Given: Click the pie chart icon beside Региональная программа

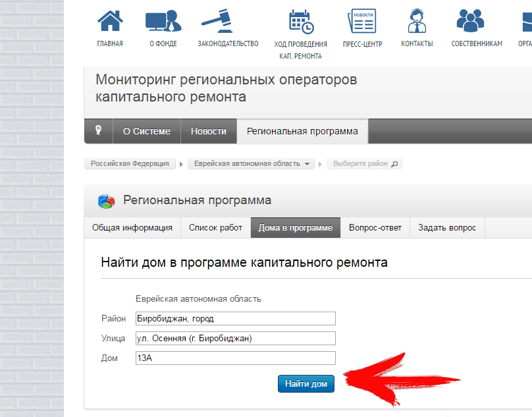Looking at the screenshot, I should click(x=106, y=201).
